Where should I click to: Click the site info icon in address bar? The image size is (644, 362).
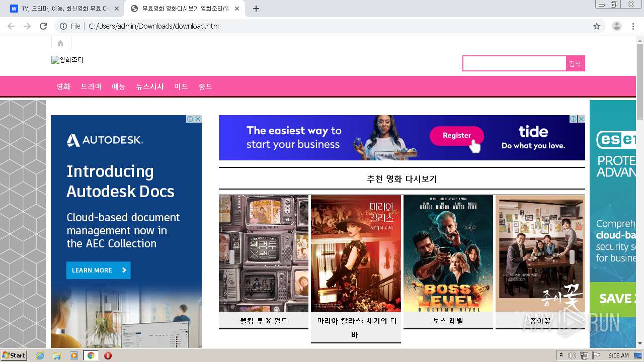tap(63, 26)
